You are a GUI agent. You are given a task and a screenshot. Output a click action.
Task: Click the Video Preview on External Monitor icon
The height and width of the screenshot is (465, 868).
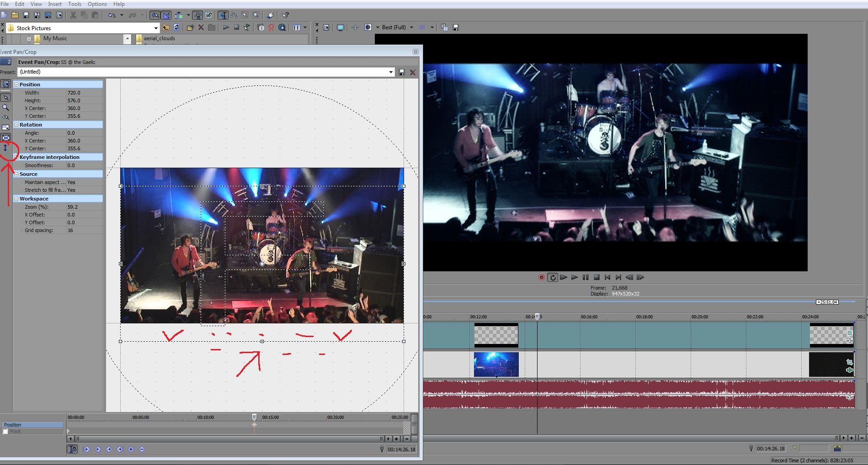(x=340, y=27)
